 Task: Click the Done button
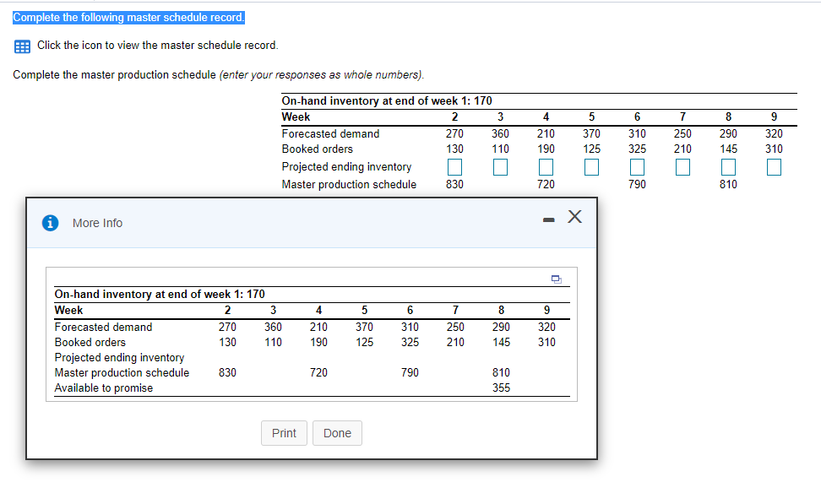pos(337,433)
